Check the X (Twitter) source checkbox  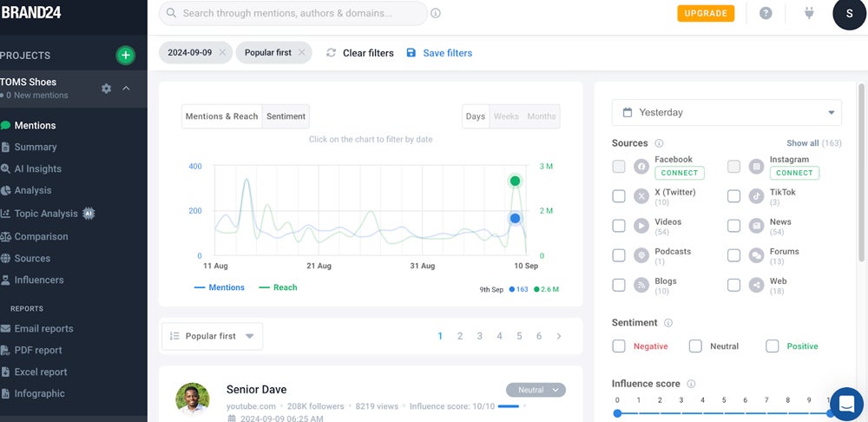[618, 196]
